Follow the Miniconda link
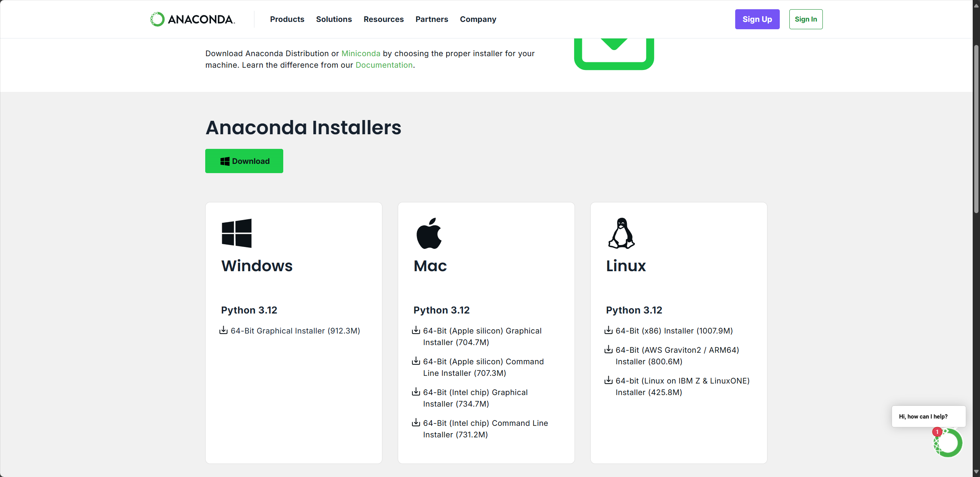Viewport: 980px width, 477px height. click(x=360, y=53)
